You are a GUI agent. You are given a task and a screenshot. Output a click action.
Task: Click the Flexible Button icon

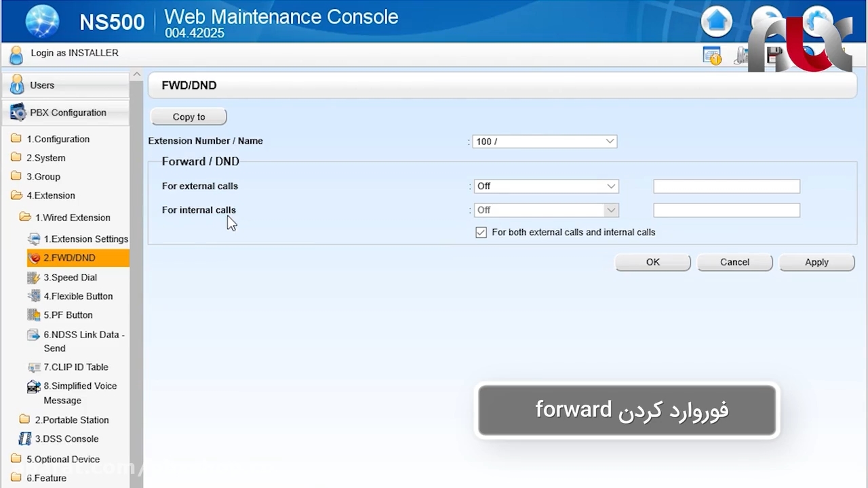coord(34,296)
